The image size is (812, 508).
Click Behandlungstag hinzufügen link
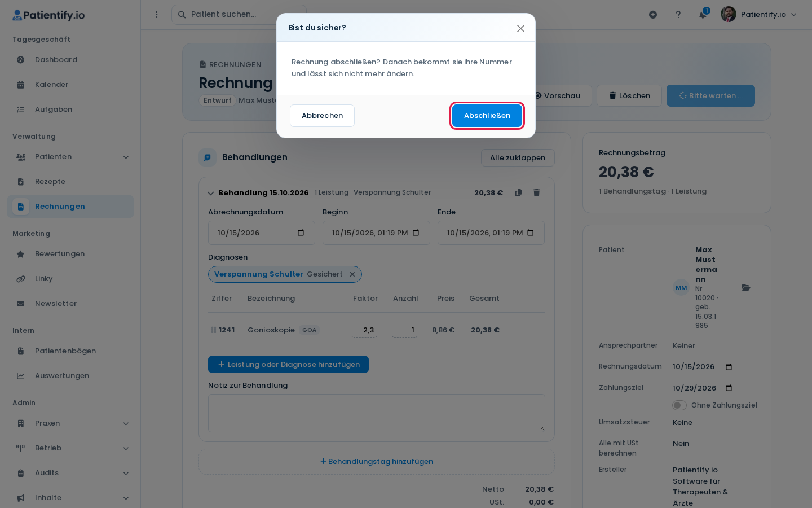(x=377, y=462)
